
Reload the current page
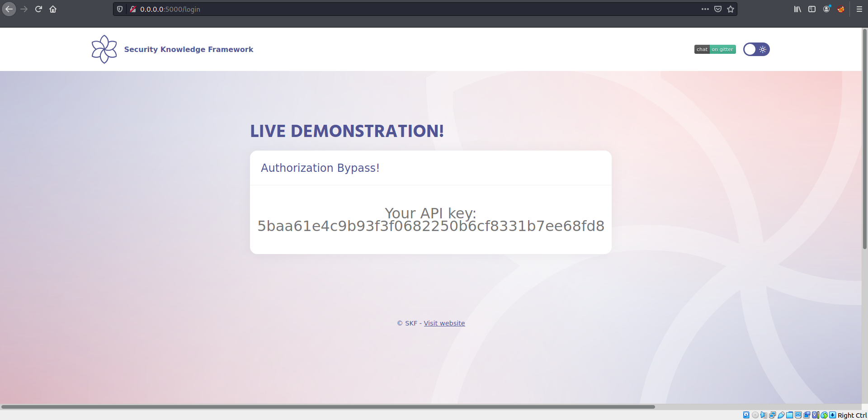[38, 9]
